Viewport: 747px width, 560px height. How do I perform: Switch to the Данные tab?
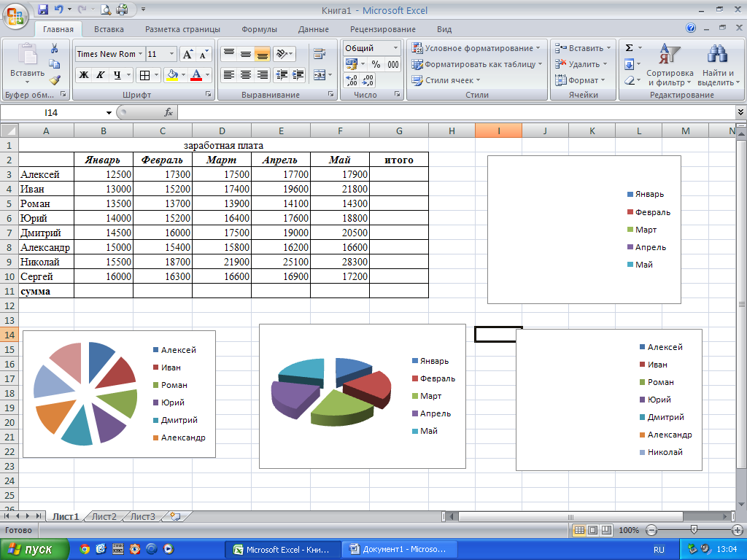coord(314,29)
